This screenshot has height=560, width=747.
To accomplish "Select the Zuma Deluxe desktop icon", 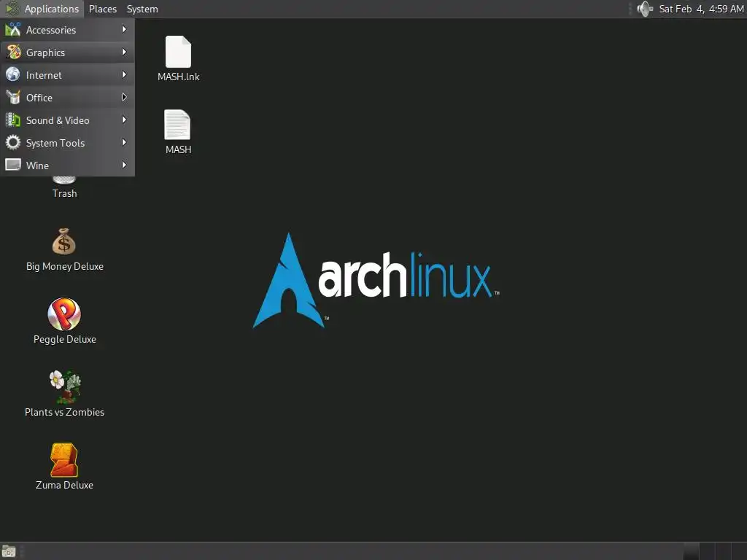I will pos(64,460).
